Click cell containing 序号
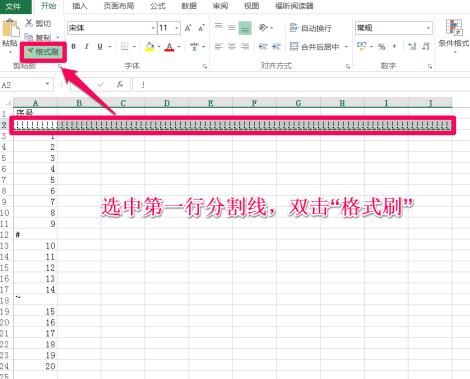Image resolution: width=470 pixels, height=379 pixels. click(x=35, y=113)
